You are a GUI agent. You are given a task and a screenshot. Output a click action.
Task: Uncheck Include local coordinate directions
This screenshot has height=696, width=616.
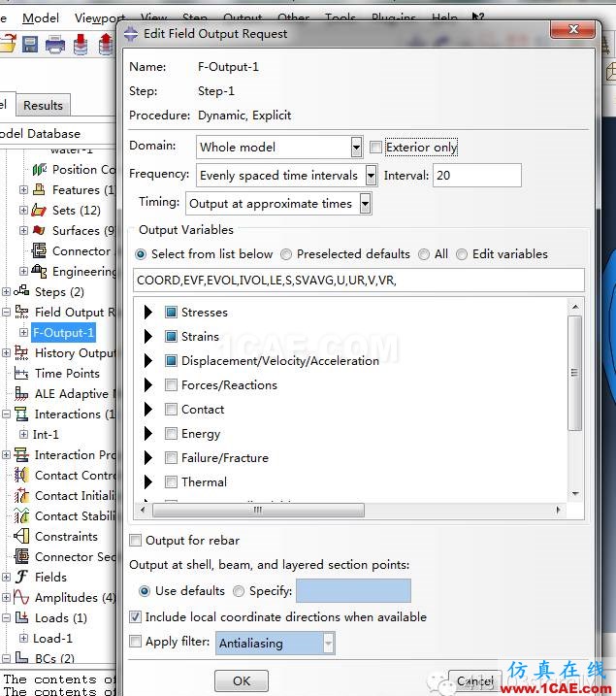click(135, 616)
